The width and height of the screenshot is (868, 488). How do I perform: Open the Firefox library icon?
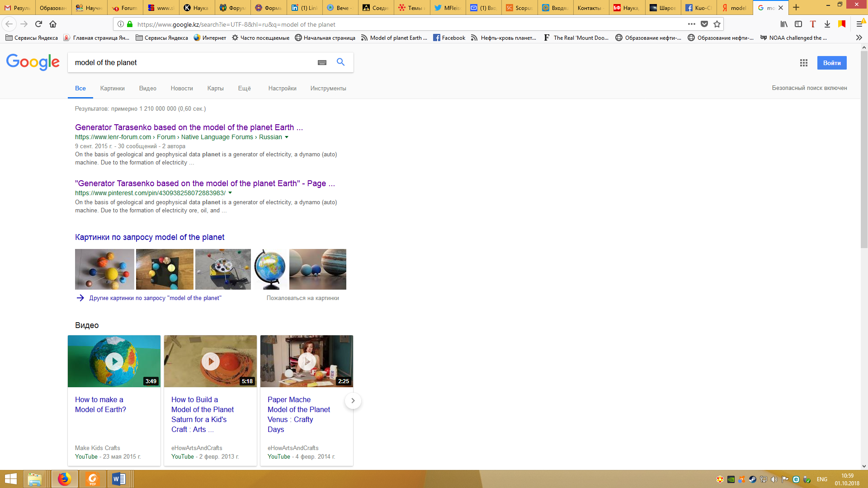click(784, 24)
